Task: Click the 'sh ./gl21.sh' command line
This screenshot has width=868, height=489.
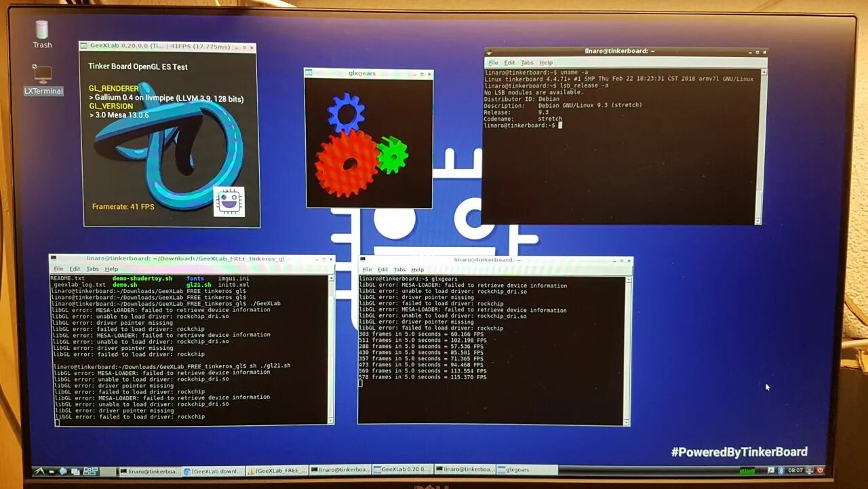Action: pyautogui.click(x=172, y=366)
